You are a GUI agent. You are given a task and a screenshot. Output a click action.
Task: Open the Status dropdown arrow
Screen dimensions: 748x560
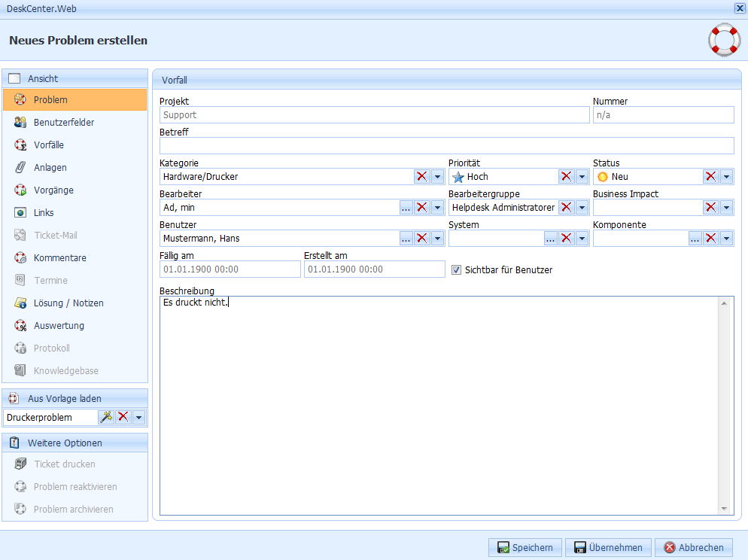point(726,177)
